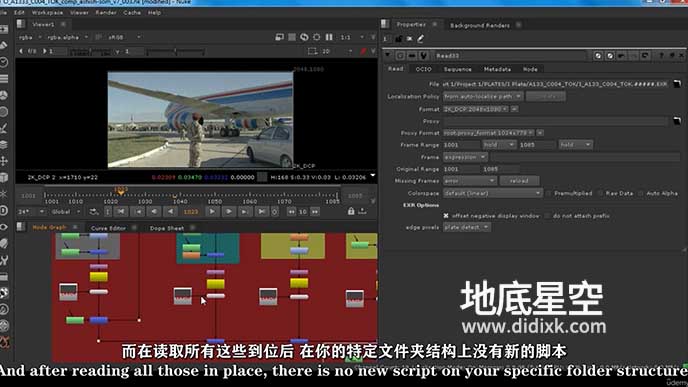Enable the Premultiplied checkbox

(548, 193)
